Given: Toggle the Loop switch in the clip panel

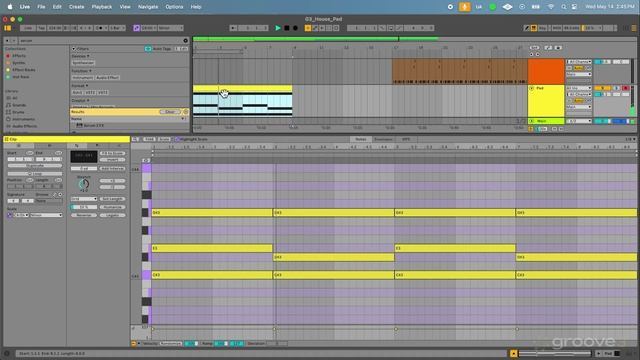Looking at the screenshot, I should pyautogui.click(x=35, y=174).
